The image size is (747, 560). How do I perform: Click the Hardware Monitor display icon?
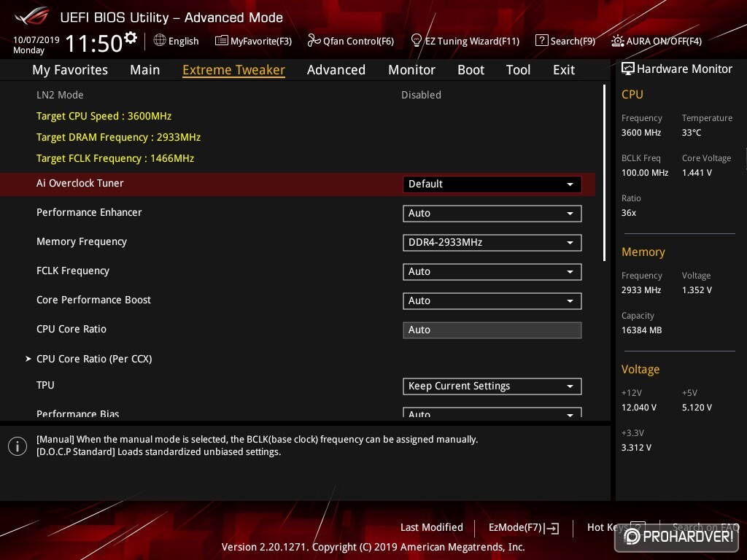click(x=628, y=69)
